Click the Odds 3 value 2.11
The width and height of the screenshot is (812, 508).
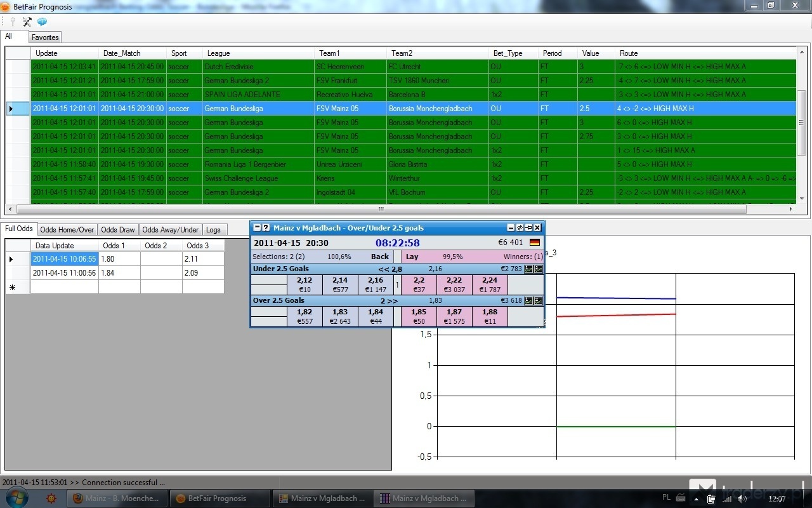point(203,258)
